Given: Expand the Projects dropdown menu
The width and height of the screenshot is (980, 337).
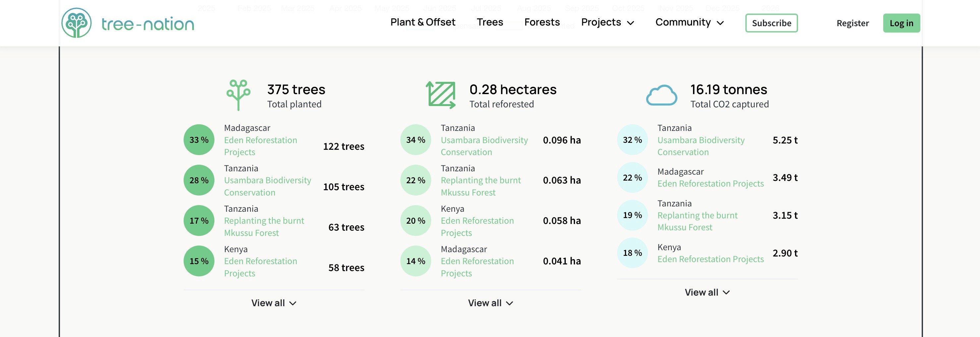Looking at the screenshot, I should click(607, 23).
